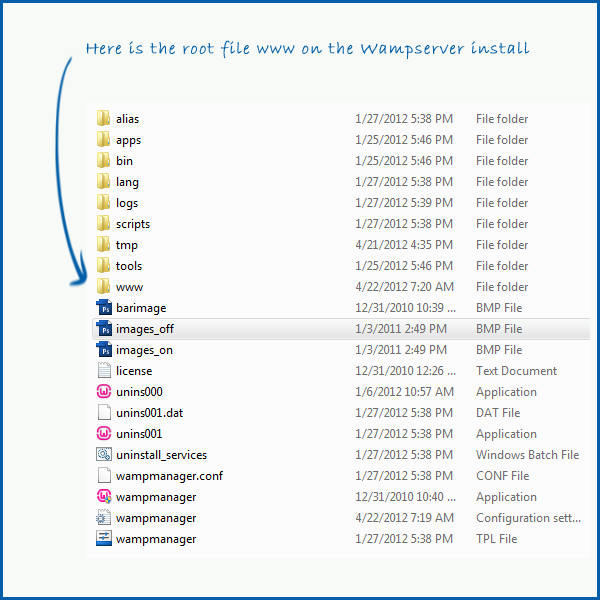The image size is (600, 600).
Task: Click the lang folder icon
Action: [x=103, y=182]
